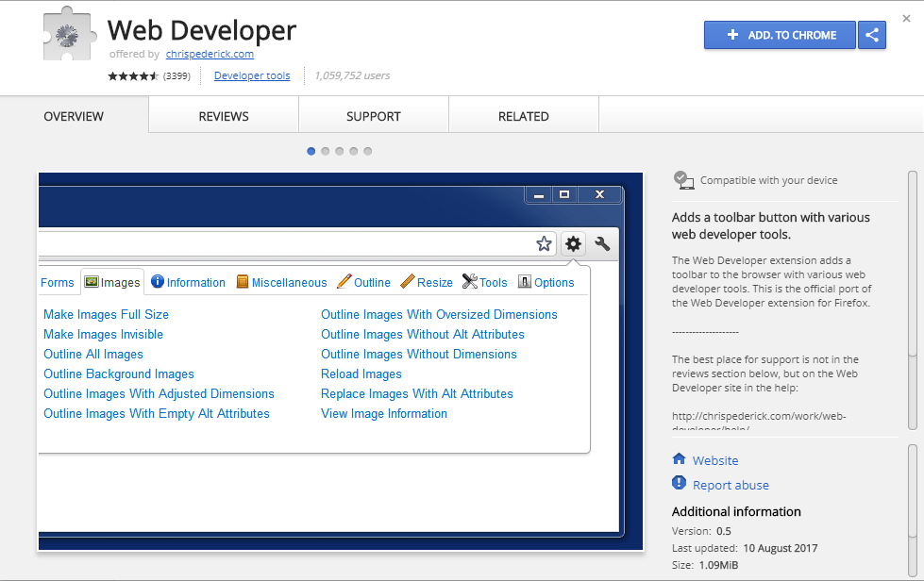Select the last carousel dot indicator
This screenshot has width=924, height=581.
(368, 151)
